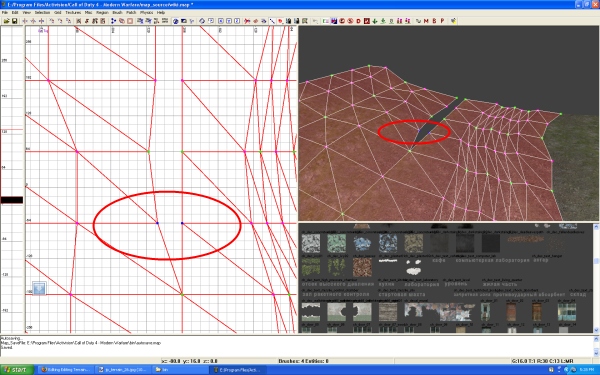Click the red letter P toolbar icon
Image resolution: width=600 pixels, height=375 pixels.
click(x=442, y=21)
